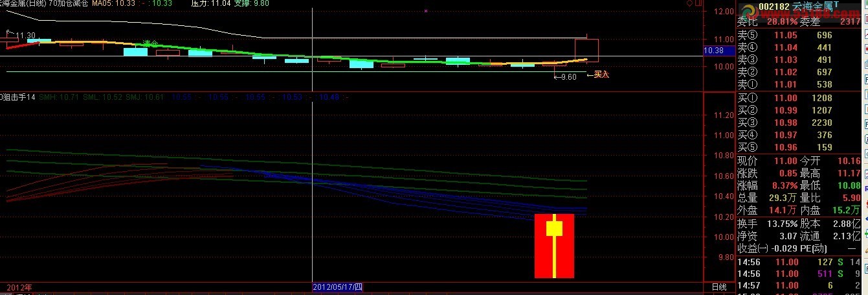Click the 9.60 low price annotation
This screenshot has width=868, height=295.
[568, 77]
